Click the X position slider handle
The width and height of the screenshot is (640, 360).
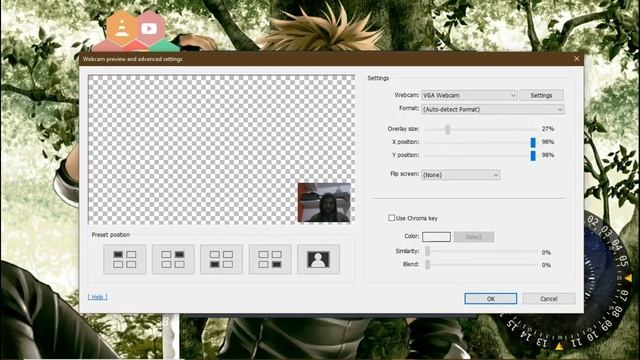pos(533,142)
